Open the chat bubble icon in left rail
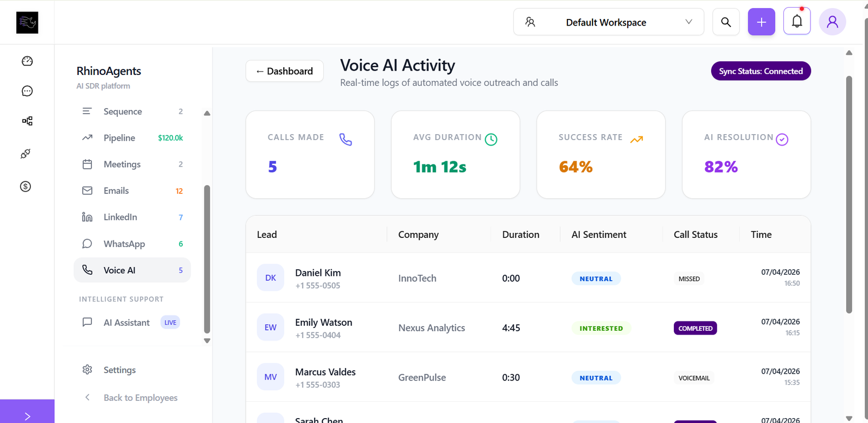The image size is (868, 423). (27, 91)
